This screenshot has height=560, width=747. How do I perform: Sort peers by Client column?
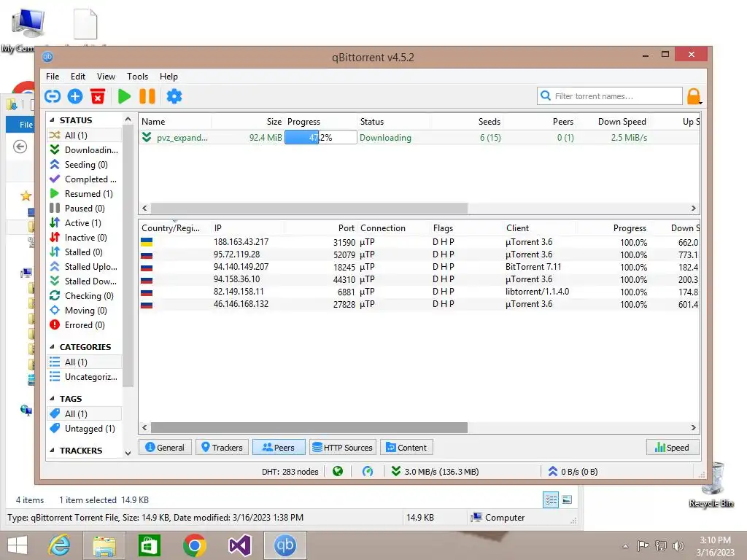pos(517,228)
